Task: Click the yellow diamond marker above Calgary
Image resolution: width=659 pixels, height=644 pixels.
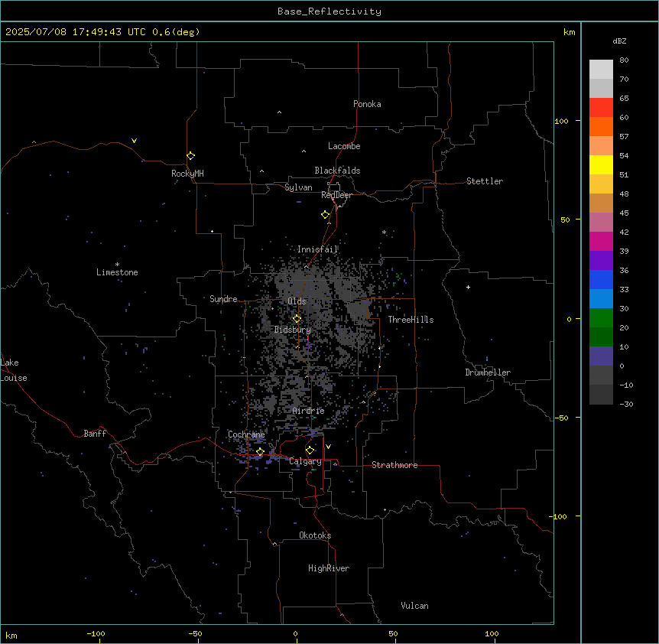Action: click(310, 450)
